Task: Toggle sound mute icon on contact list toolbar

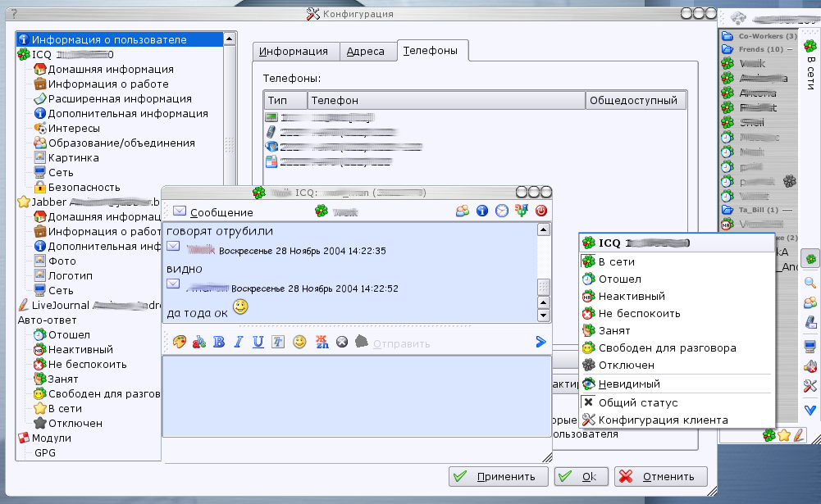Action: click(x=810, y=366)
